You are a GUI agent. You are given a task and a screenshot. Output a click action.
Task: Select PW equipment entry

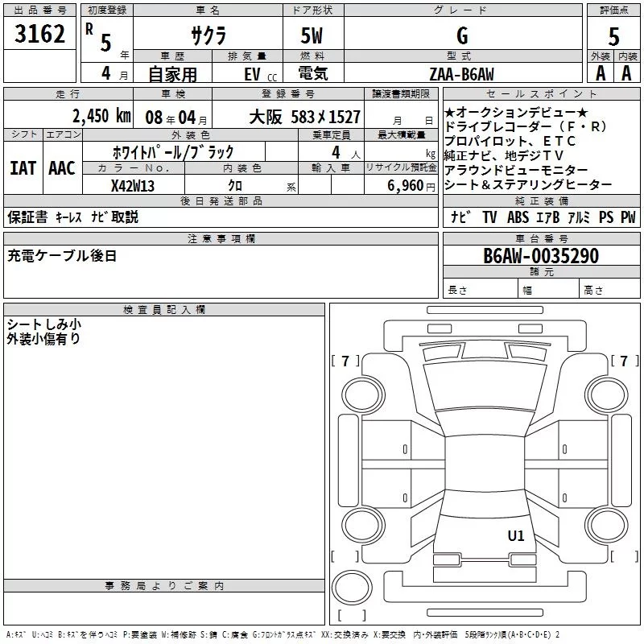pyautogui.click(x=628, y=217)
